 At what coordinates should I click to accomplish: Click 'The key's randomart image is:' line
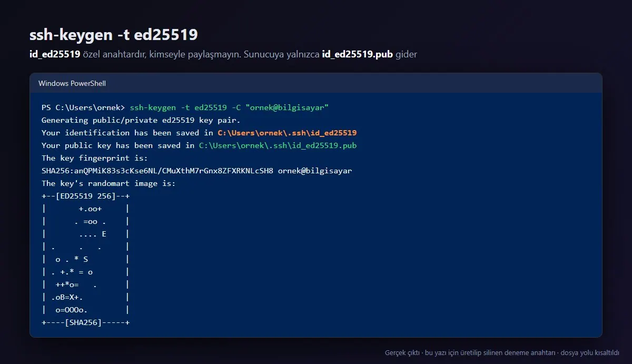[108, 183]
